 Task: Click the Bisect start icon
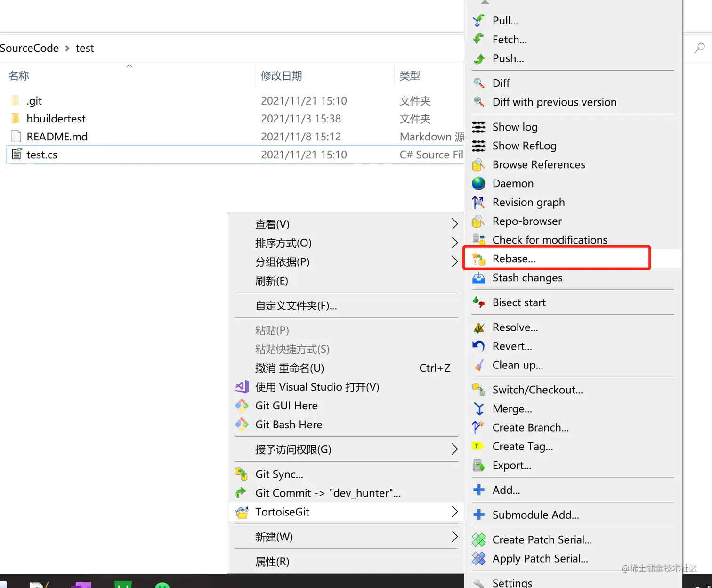pos(479,302)
